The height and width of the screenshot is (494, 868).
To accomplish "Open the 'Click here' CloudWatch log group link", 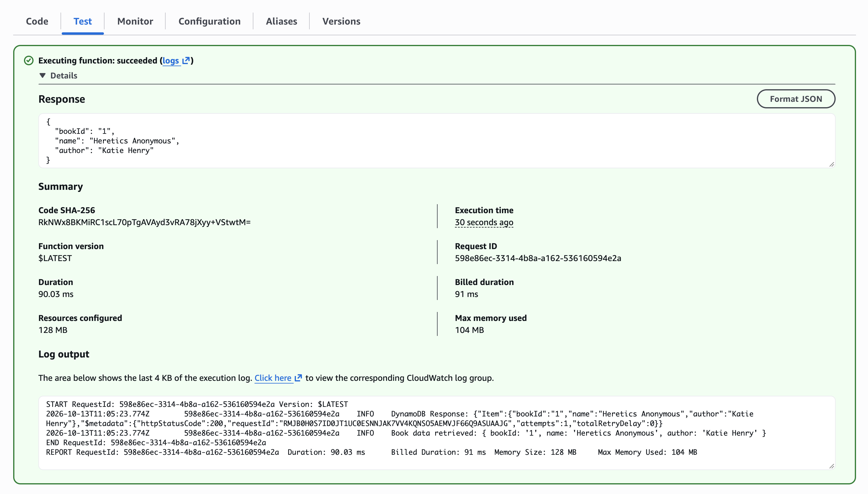I will [273, 378].
